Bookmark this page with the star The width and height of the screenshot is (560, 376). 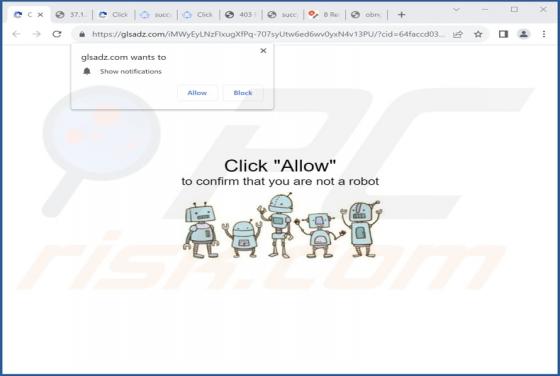tap(478, 34)
